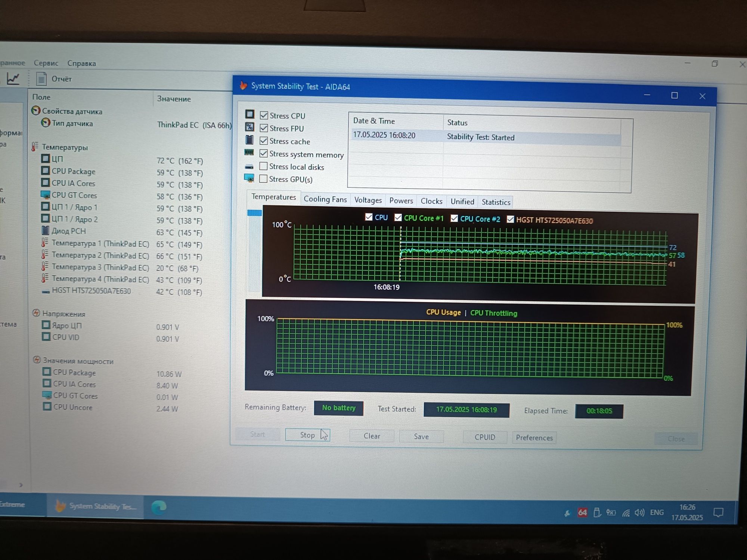Switch to the Unified tab
This screenshot has height=560, width=747.
(462, 202)
